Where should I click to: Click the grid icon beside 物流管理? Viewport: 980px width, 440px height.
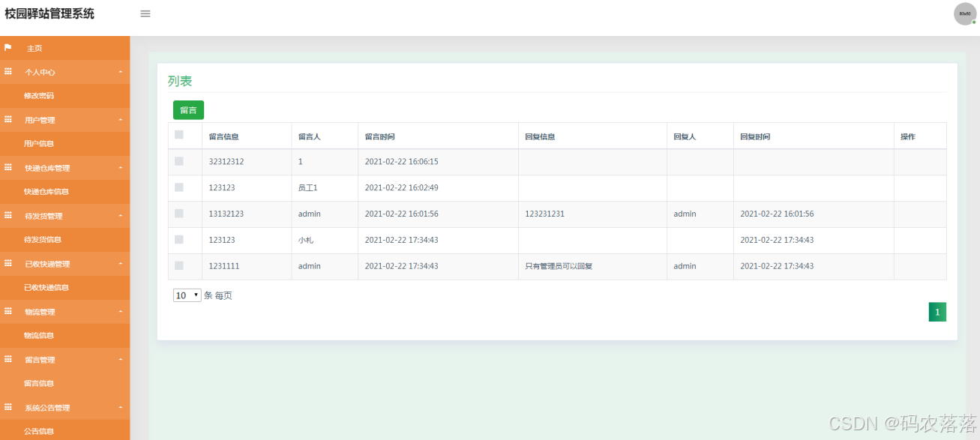coord(8,311)
